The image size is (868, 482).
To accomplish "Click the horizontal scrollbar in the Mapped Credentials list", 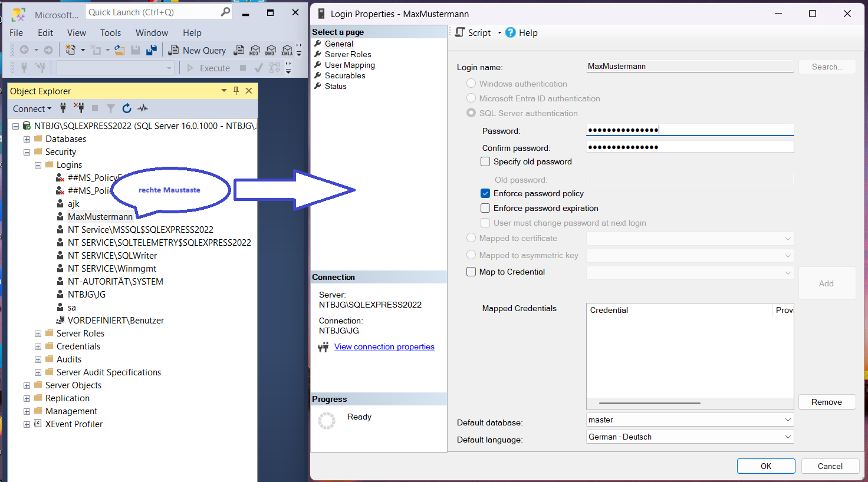I will [x=650, y=403].
